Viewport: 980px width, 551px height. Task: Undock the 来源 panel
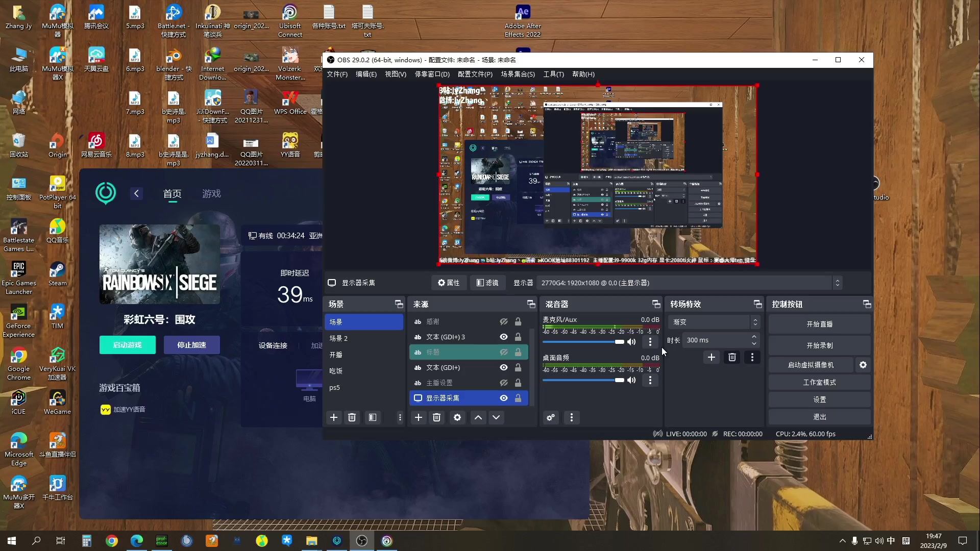[531, 304]
